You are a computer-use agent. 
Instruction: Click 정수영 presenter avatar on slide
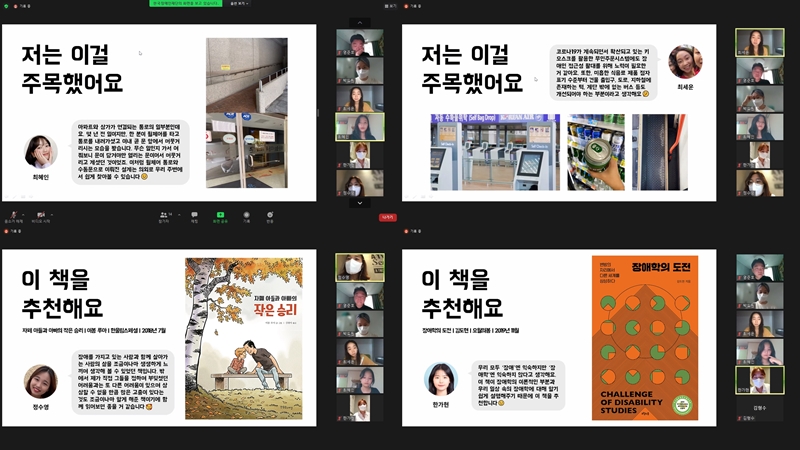pos(41,381)
